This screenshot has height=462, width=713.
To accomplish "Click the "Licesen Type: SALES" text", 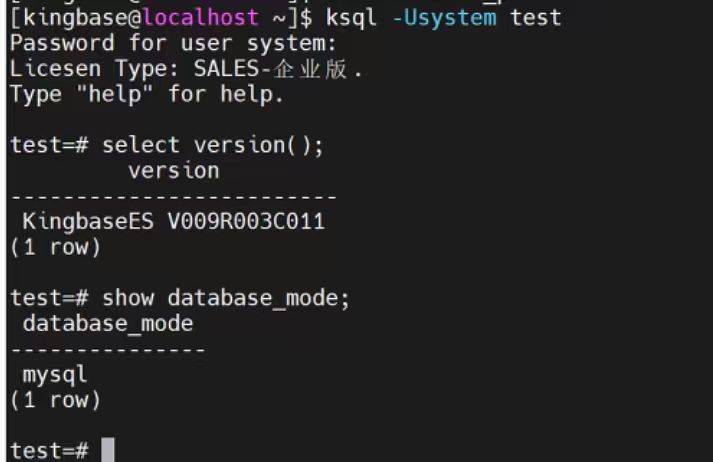I will point(134,70).
